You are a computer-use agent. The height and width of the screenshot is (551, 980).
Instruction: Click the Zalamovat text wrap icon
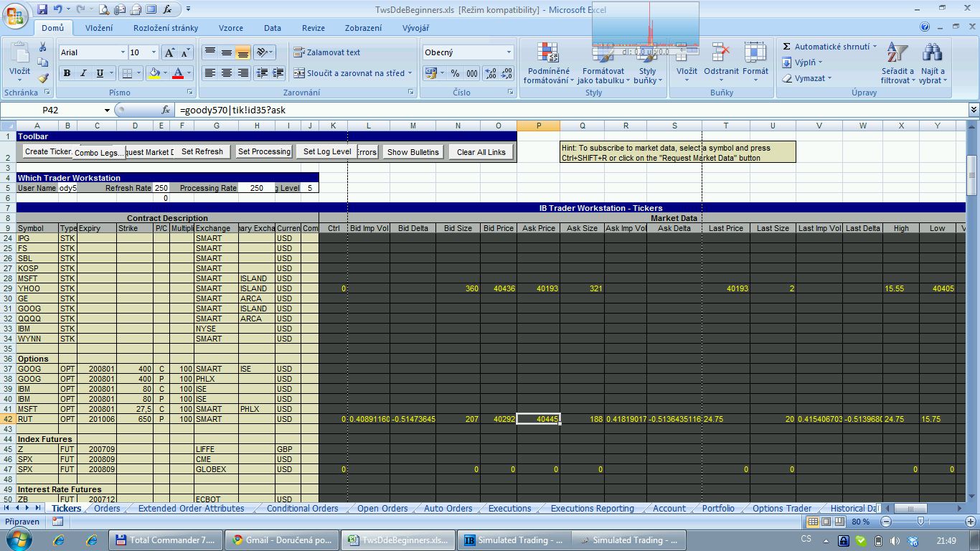tap(298, 52)
